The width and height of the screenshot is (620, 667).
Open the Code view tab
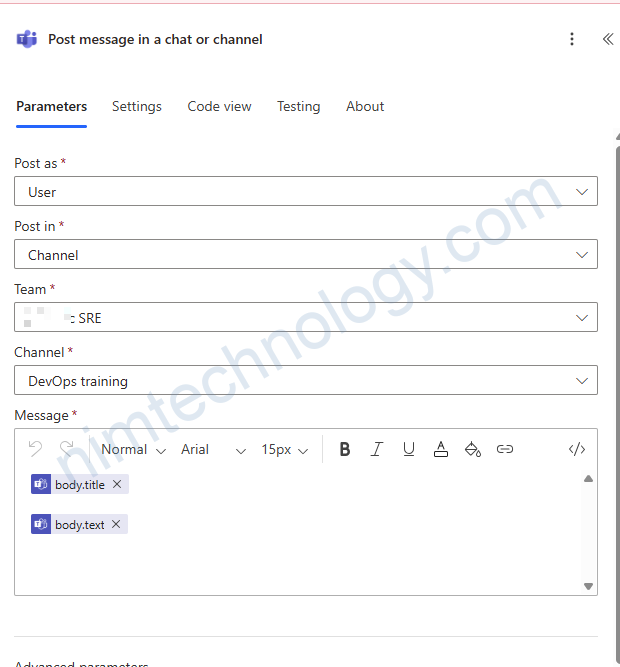[219, 106]
